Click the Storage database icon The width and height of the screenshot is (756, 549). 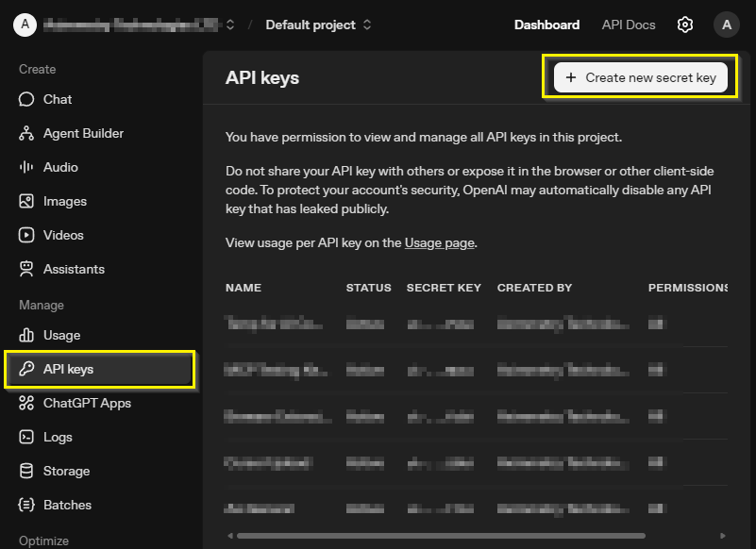coord(26,471)
